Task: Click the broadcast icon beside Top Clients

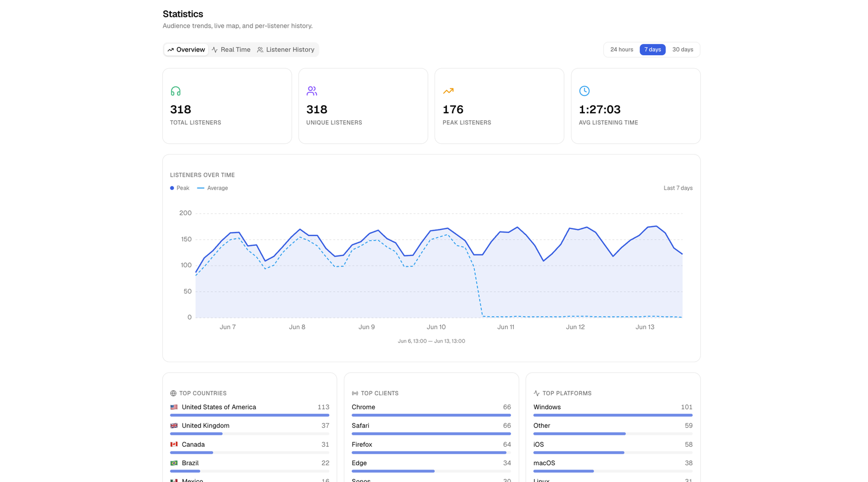Action: [x=355, y=394]
